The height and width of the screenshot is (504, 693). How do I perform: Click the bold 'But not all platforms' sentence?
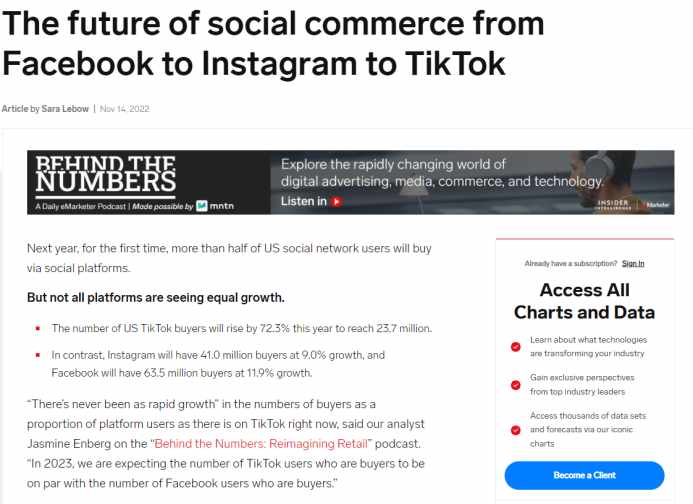[156, 298]
